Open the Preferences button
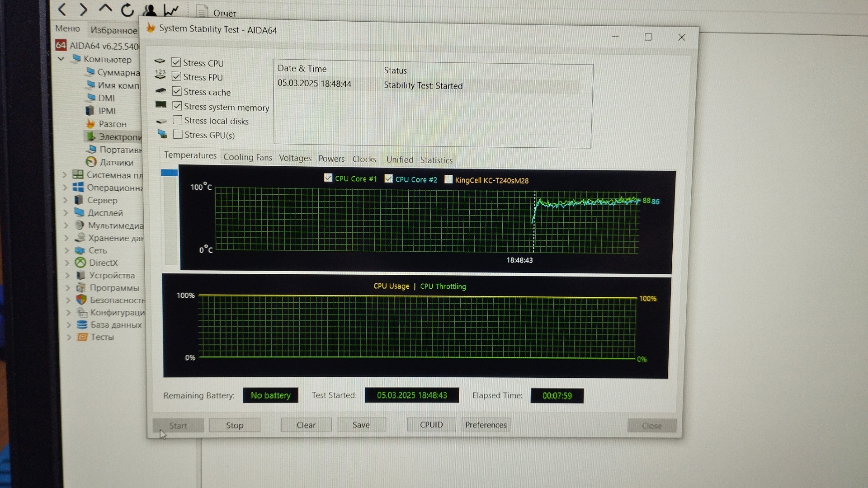Viewport: 868px width, 488px height. 486,425
